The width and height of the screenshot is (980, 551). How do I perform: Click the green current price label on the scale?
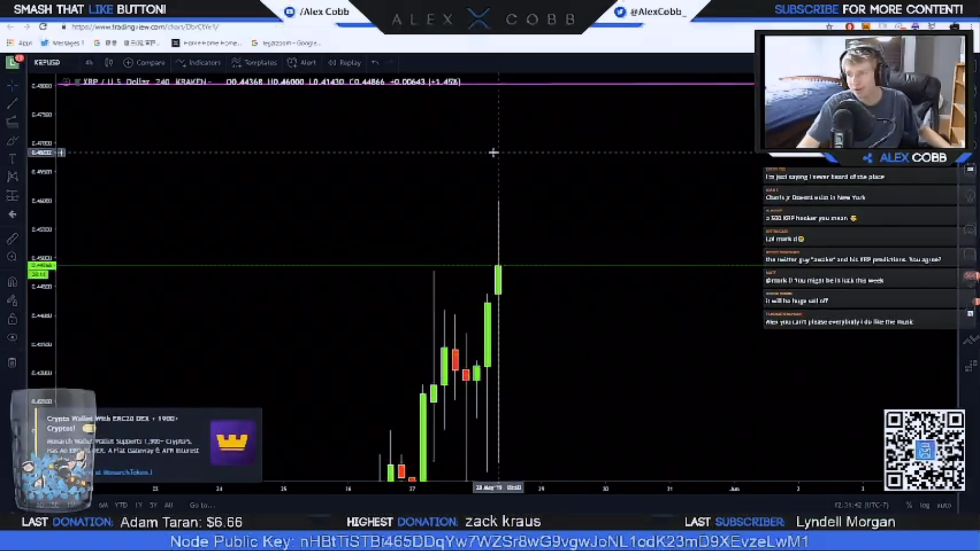coord(42,265)
